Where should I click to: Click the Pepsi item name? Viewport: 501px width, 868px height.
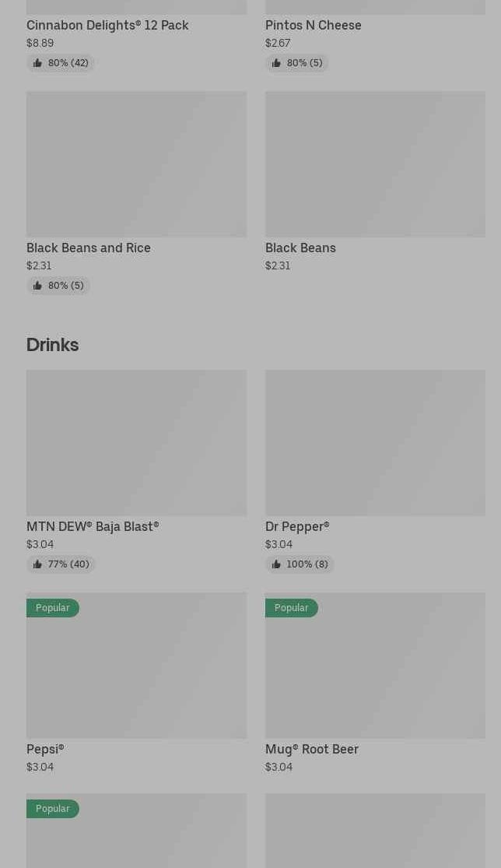point(45,749)
